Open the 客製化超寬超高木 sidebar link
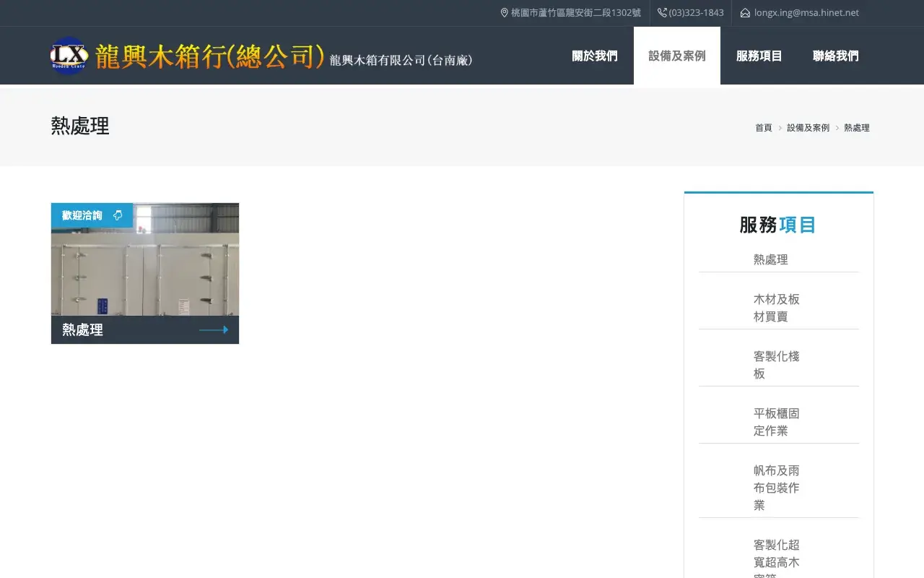 777,558
